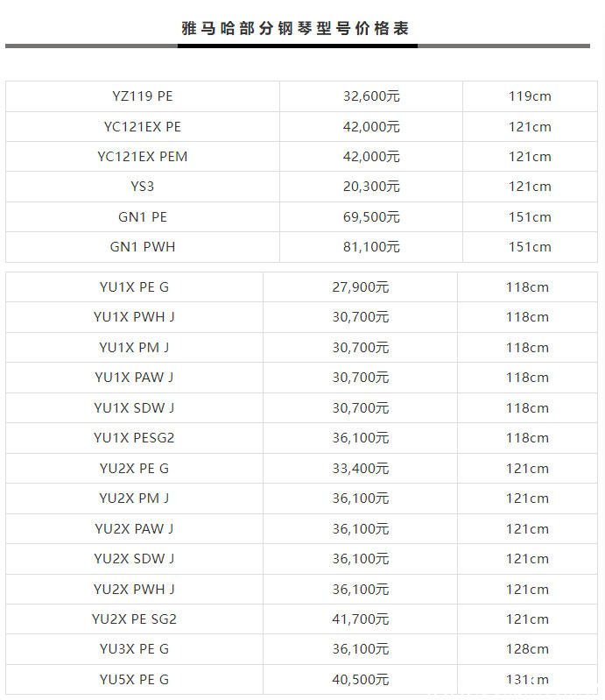Viewport: 605px width, 700px height.
Task: Click the YU2X PE G row label
Action: pos(134,469)
